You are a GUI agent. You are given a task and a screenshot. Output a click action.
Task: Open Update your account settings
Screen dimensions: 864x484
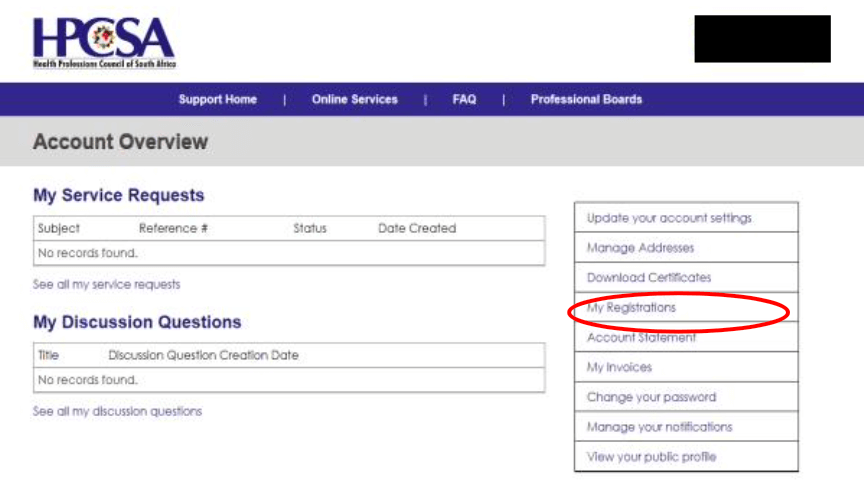coord(668,218)
